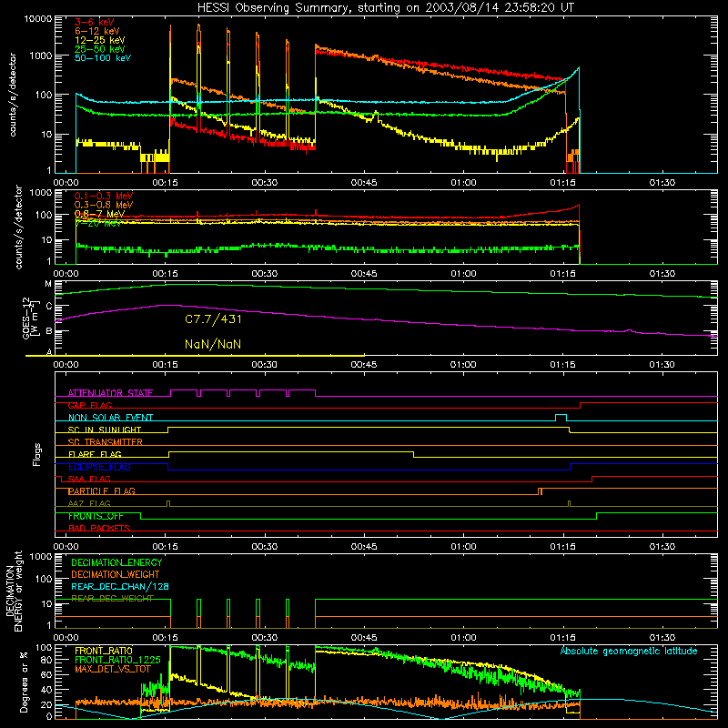Viewport: 728px width, 728px height.
Task: Click the red "SAA_FLAG" label
Action: pos(89,479)
